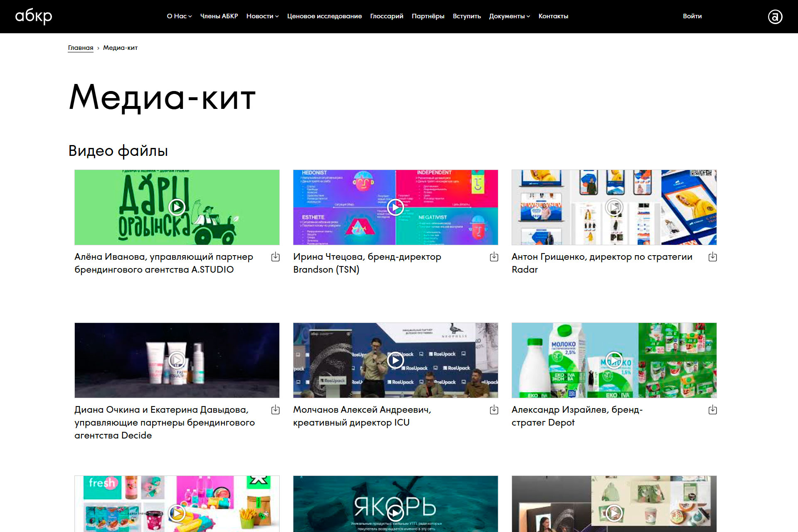Download the Decide agency video file

point(275,410)
